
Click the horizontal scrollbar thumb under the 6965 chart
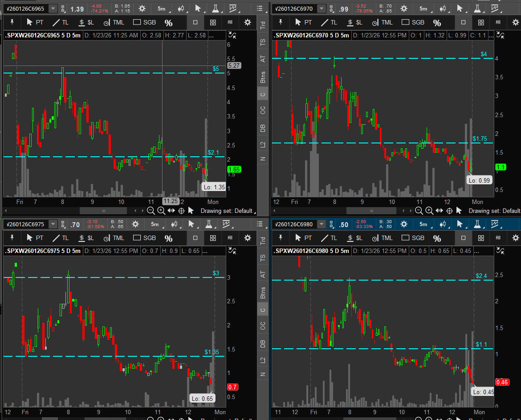tap(103, 211)
